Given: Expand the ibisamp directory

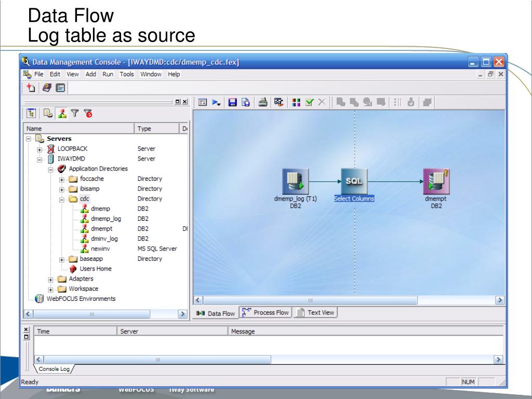Looking at the screenshot, I should [x=62, y=190].
